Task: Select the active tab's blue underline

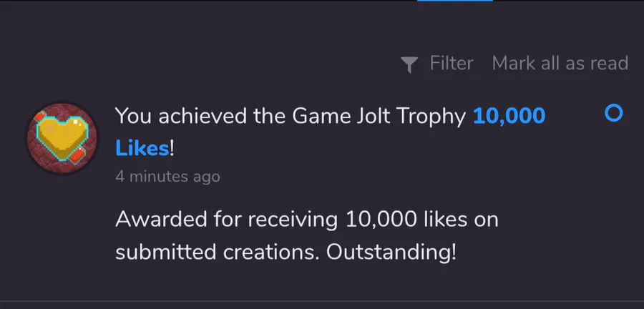Action: (x=454, y=1)
